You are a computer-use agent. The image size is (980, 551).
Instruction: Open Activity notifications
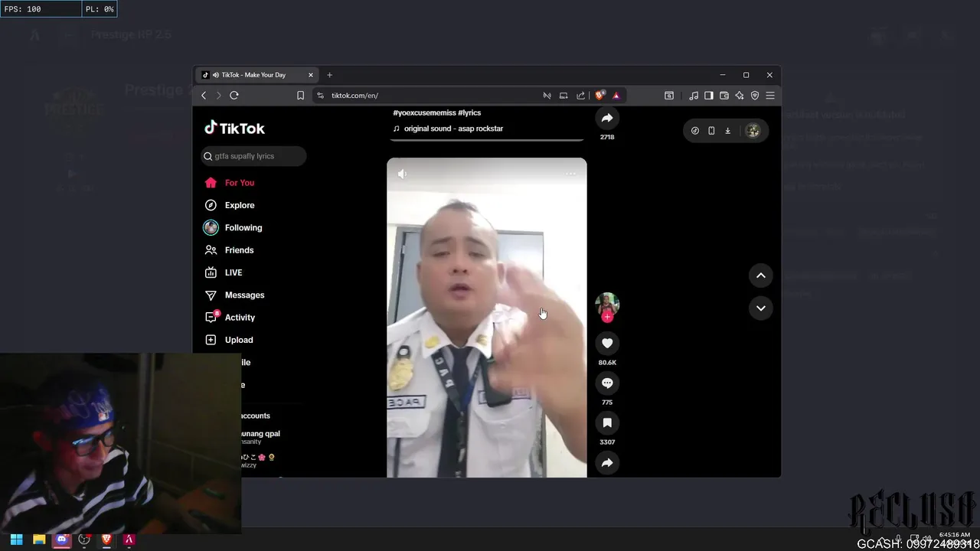point(230,317)
